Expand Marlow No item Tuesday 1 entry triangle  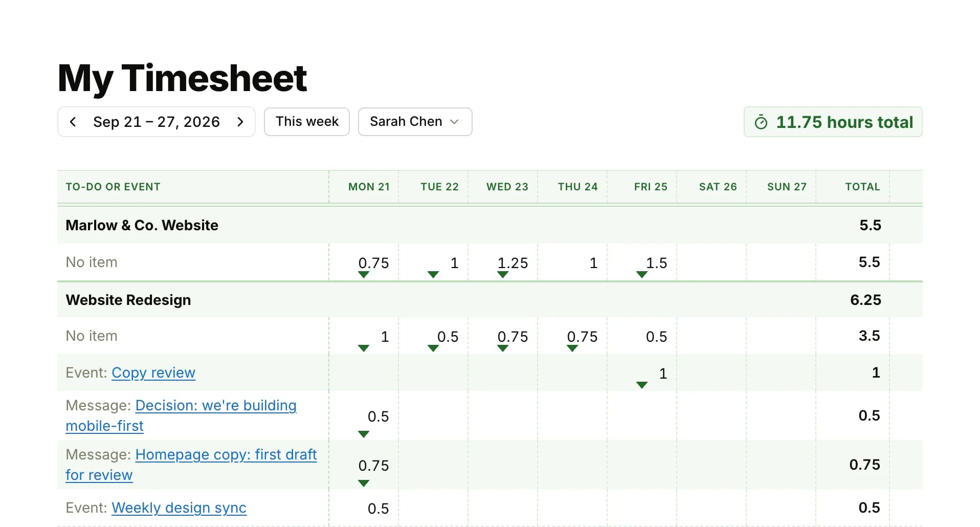click(x=433, y=275)
